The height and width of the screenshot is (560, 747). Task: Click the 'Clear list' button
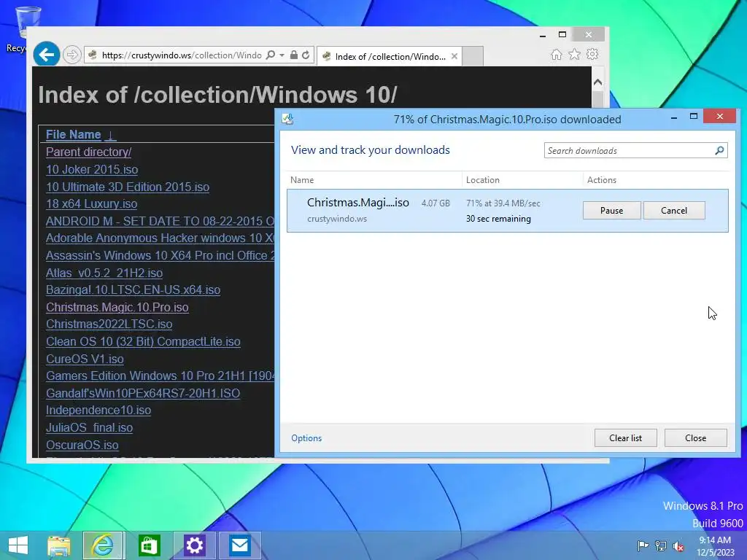(625, 438)
